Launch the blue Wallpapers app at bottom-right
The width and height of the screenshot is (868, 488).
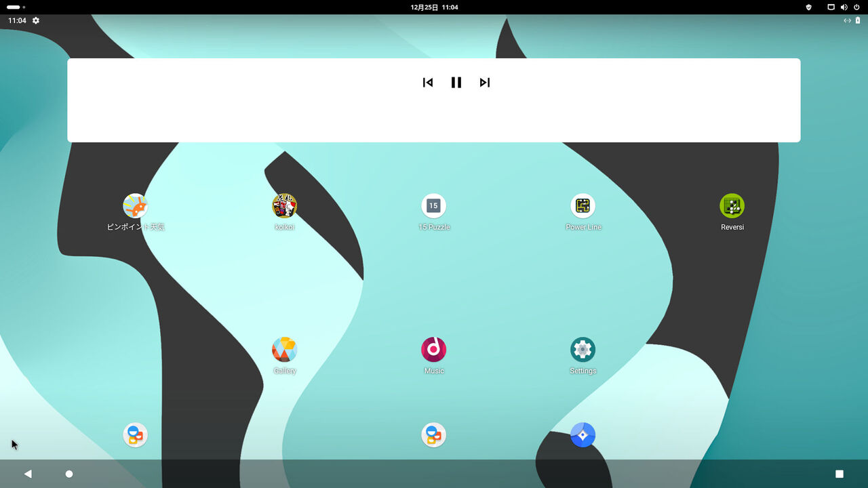point(583,434)
